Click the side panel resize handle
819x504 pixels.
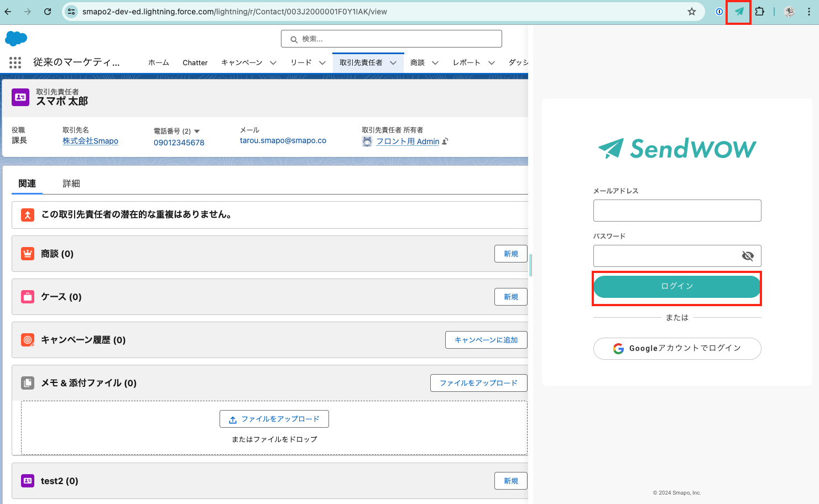[531, 265]
